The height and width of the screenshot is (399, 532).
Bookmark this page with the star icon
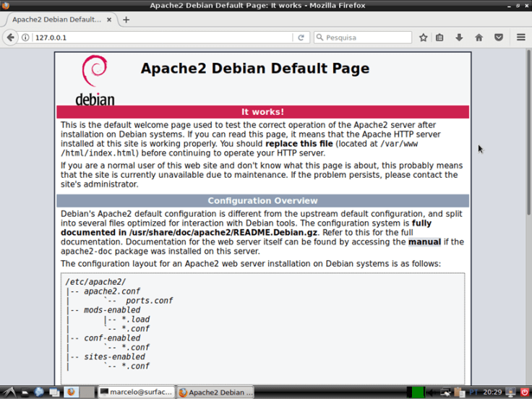424,38
